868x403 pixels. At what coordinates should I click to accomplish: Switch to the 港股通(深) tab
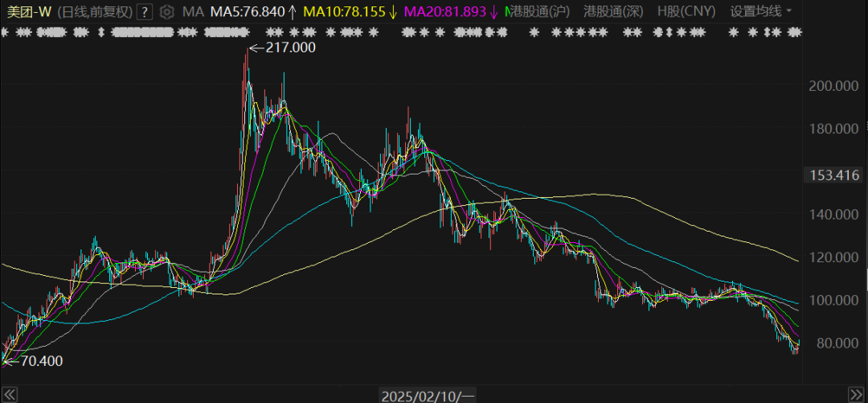(x=612, y=11)
